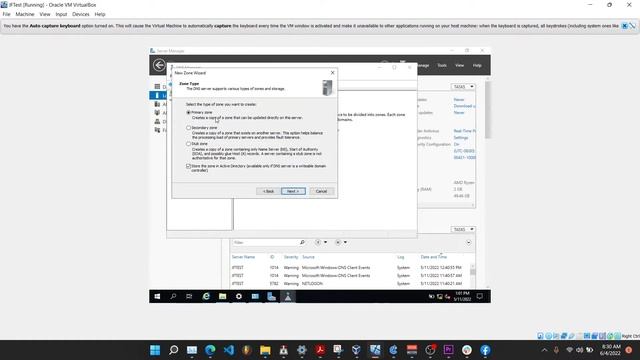Open the VirtualBox Input menu
The height and width of the screenshot is (360, 640).
61,14
